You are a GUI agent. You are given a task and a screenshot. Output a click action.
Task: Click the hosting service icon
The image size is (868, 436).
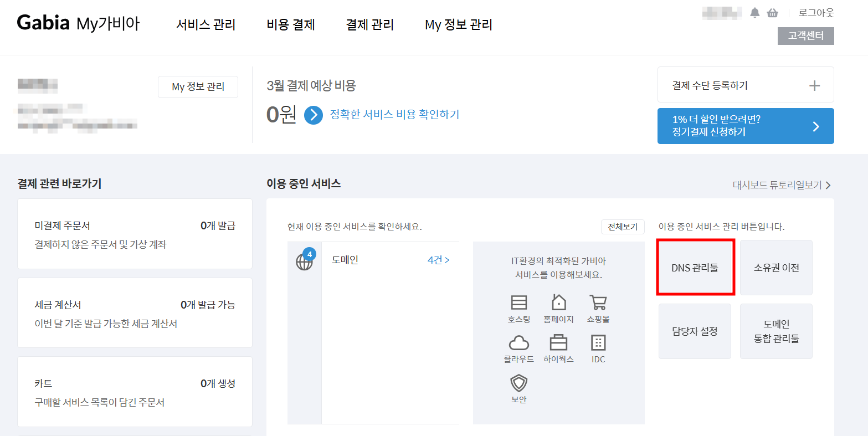[x=518, y=302]
